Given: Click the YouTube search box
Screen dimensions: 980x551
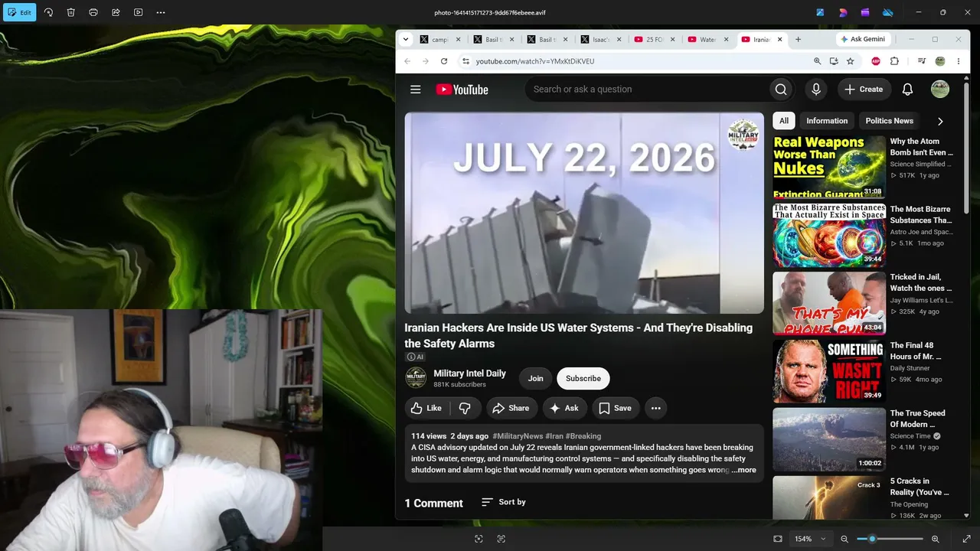Looking at the screenshot, I should [647, 90].
